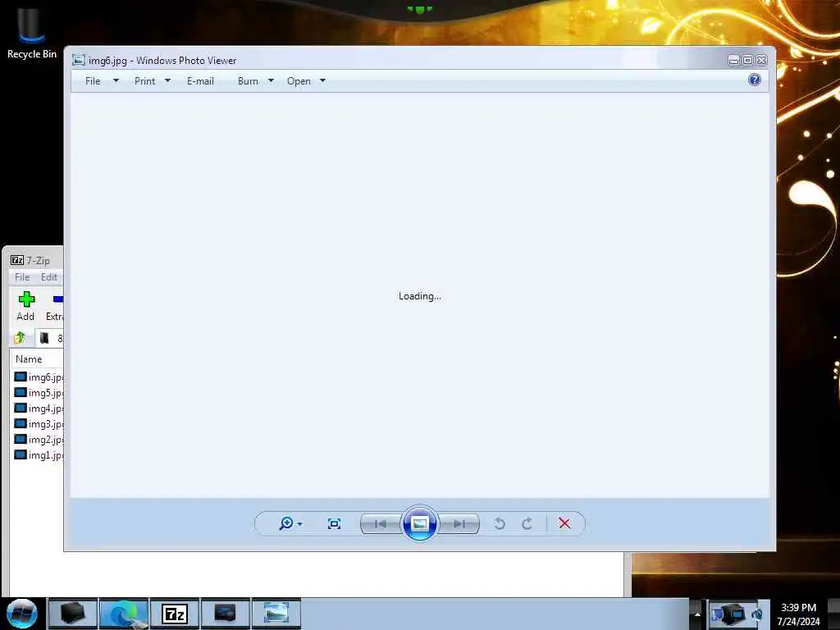
Task: Go to the next photo
Action: tap(459, 524)
